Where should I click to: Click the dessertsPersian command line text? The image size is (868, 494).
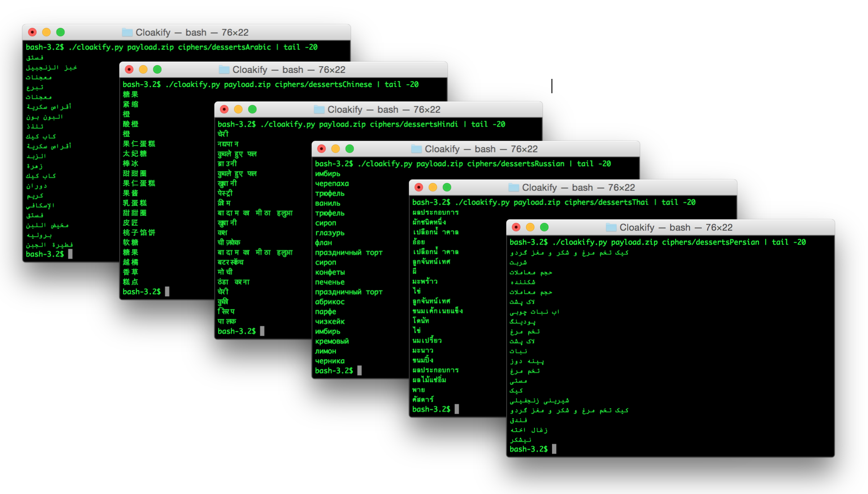point(658,242)
